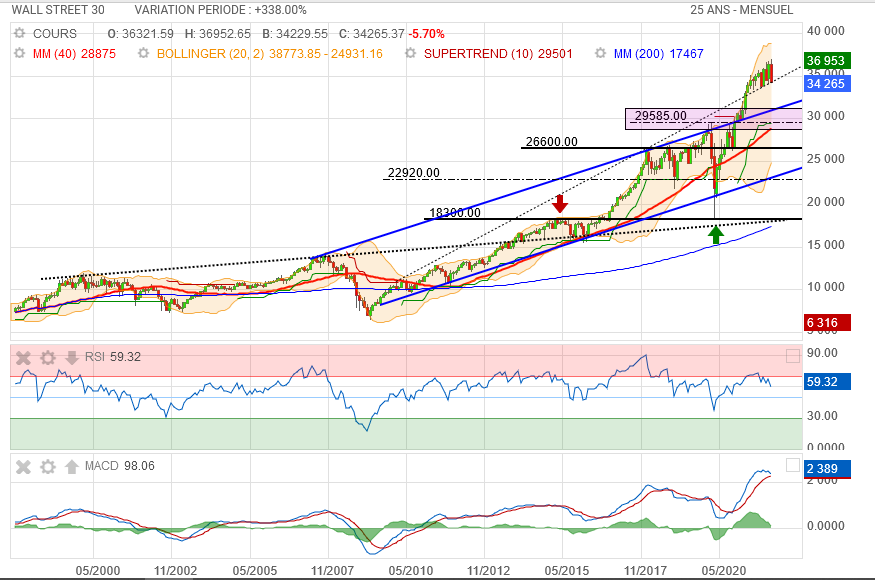Click the 20 000 price axis label
The height and width of the screenshot is (580, 875).
click(x=825, y=202)
